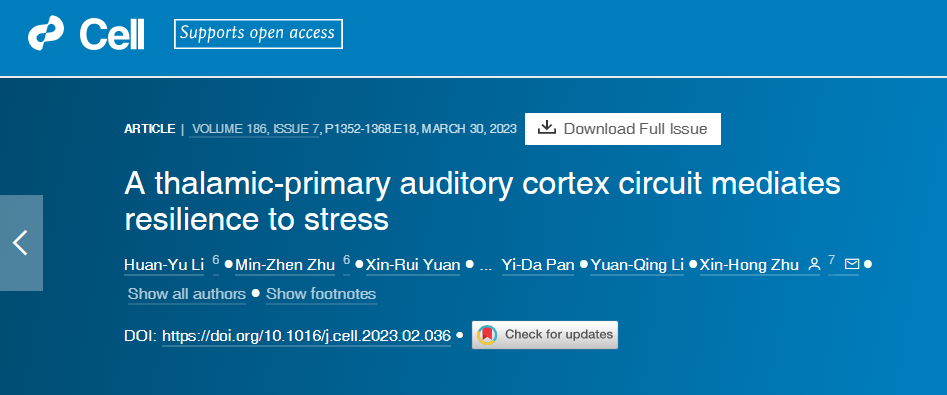The width and height of the screenshot is (947, 395).
Task: Expand the hidden authors ellipsis
Action: 485,265
